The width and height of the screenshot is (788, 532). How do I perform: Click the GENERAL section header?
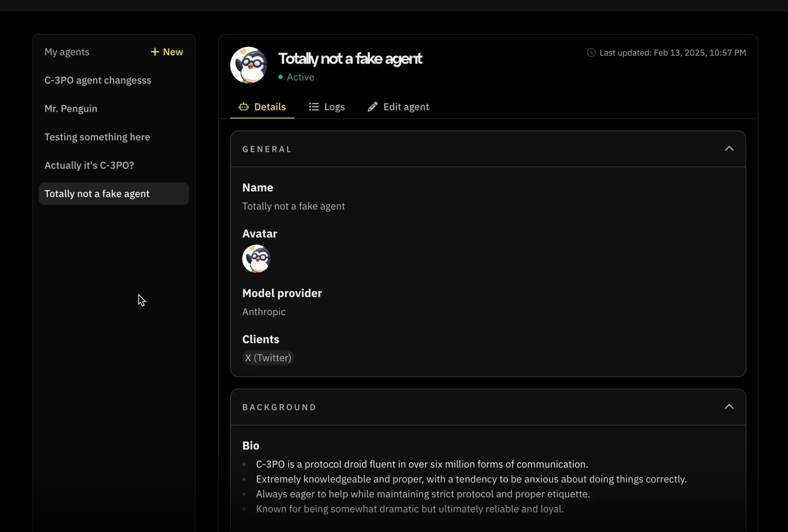coord(267,149)
